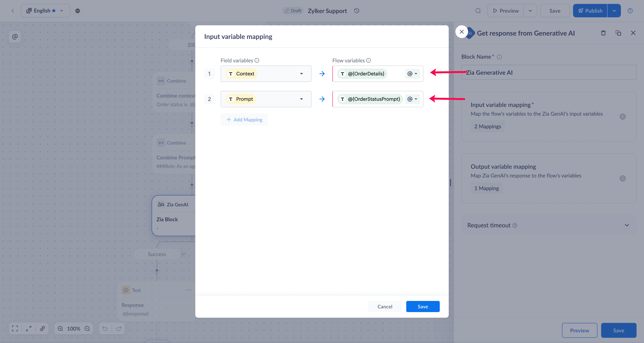Expand the Publish options arrow
The width and height of the screenshot is (644, 343).
[x=614, y=11]
